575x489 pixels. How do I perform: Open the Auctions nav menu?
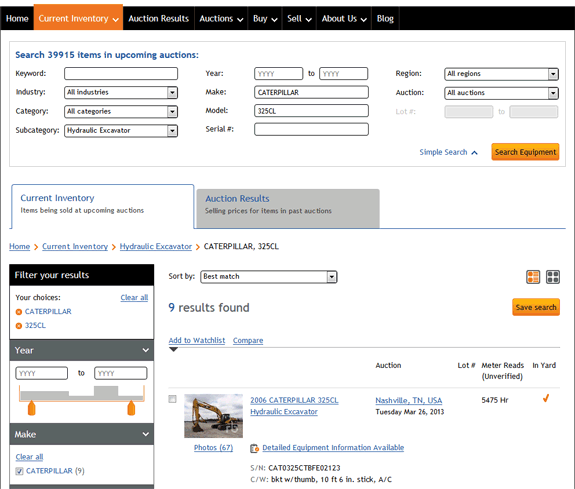point(221,18)
